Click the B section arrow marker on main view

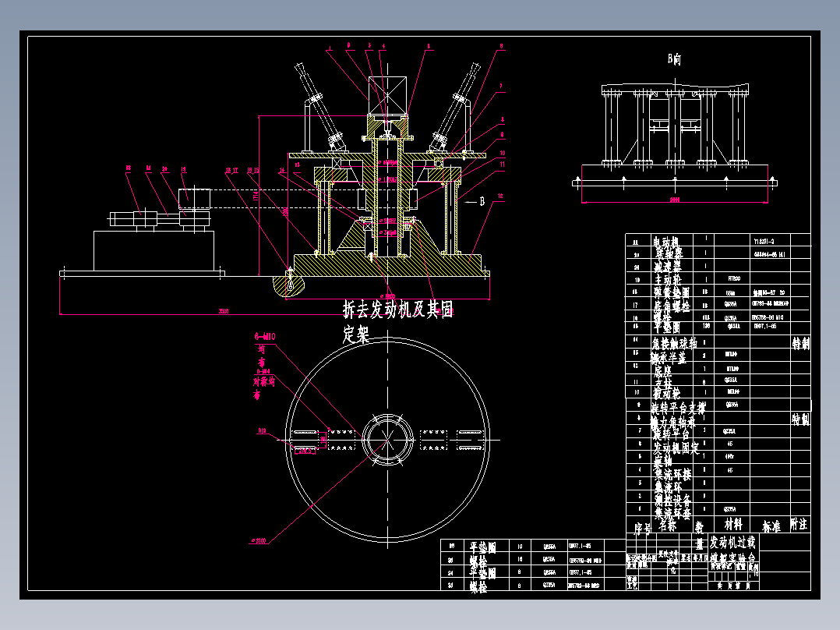(482, 200)
